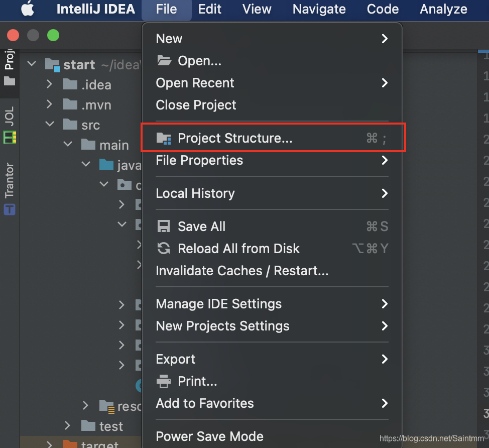Select Close Project
The width and height of the screenshot is (489, 448).
coord(272,105)
